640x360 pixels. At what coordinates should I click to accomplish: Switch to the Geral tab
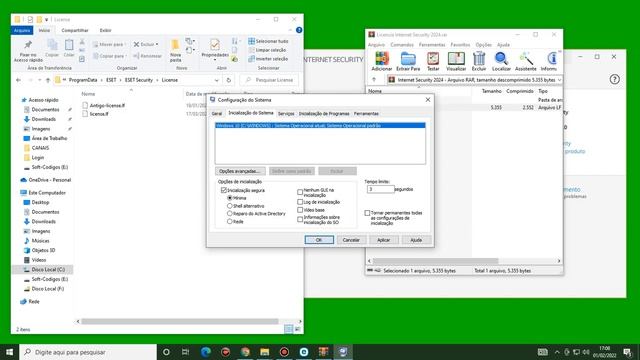point(217,113)
